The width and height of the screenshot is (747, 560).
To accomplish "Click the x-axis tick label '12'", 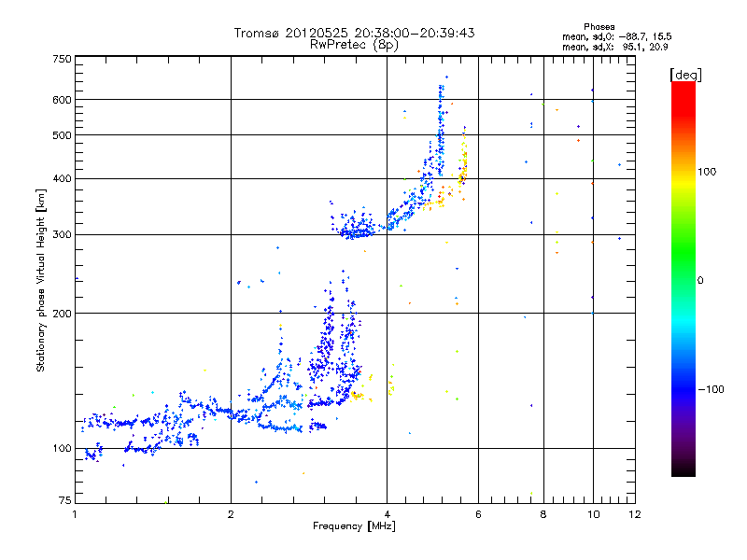I will pos(635,514).
